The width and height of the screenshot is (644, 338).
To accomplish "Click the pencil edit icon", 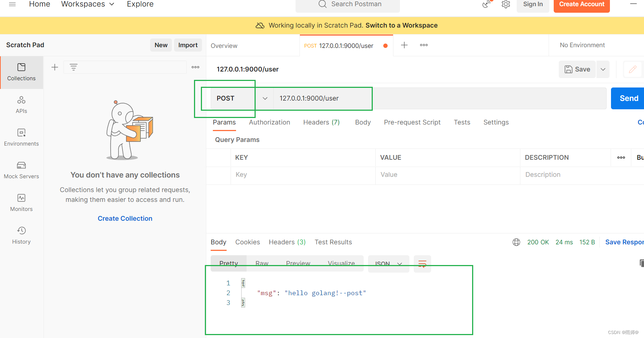I will tap(633, 69).
